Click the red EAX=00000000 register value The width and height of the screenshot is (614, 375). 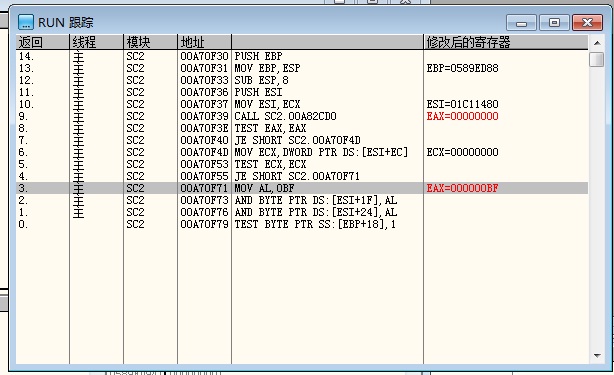[462, 116]
